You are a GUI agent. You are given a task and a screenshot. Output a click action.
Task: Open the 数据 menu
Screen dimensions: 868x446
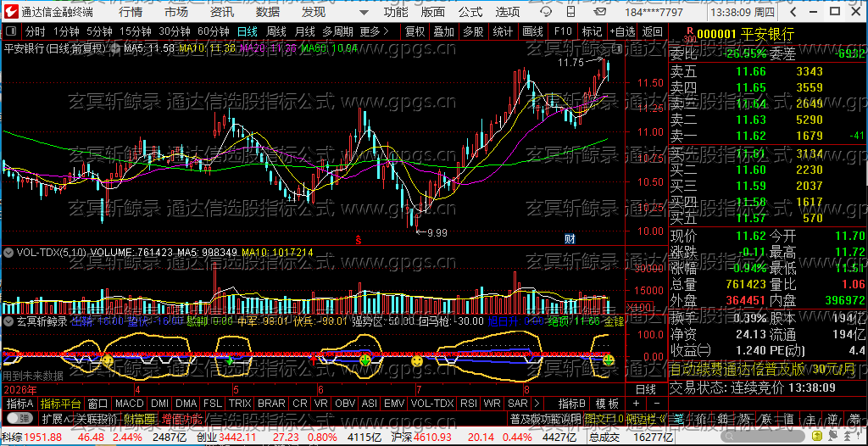pyautogui.click(x=268, y=12)
